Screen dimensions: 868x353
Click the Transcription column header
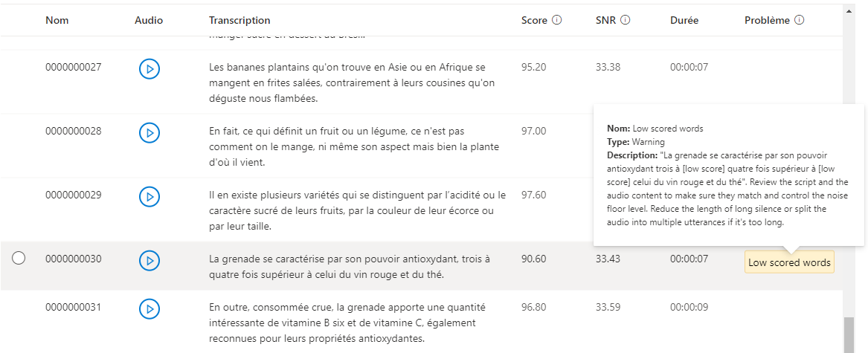pyautogui.click(x=239, y=20)
